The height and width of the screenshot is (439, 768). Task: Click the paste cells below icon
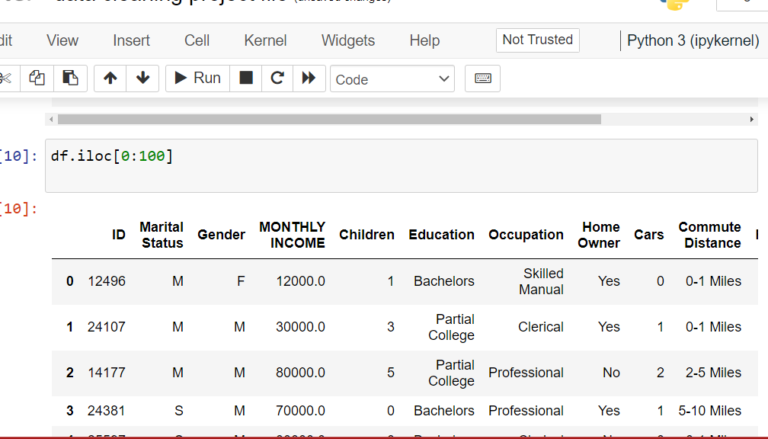click(x=69, y=78)
